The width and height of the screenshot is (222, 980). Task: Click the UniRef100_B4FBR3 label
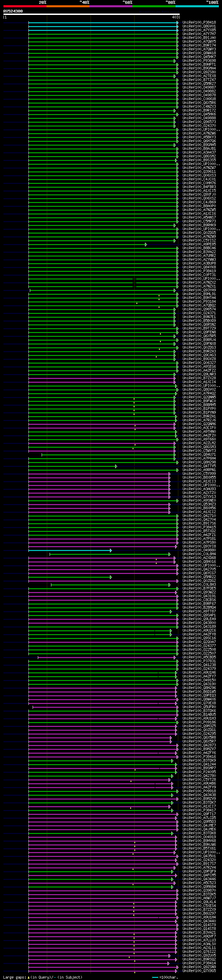[x=199, y=187]
